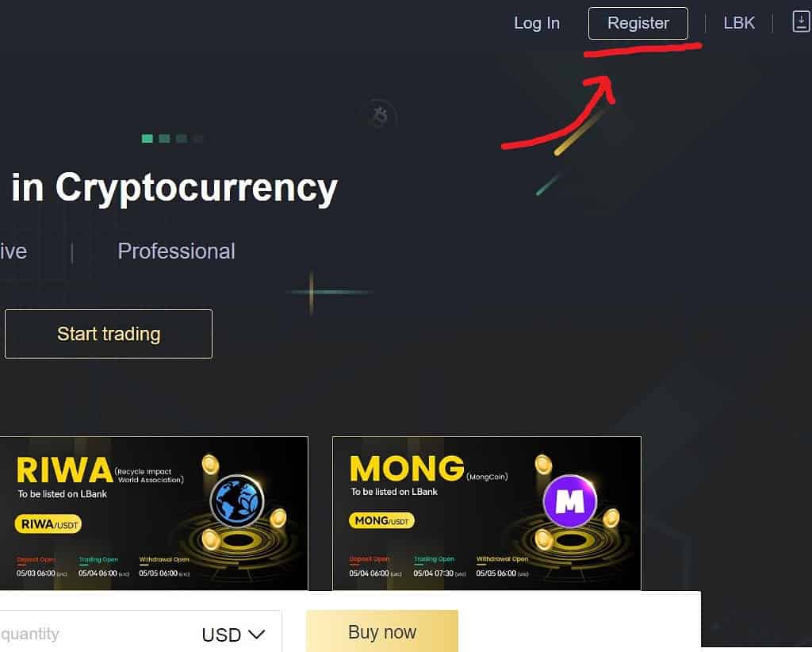Select the fourth carousel indicator dot
The width and height of the screenshot is (812, 652).
tap(198, 138)
